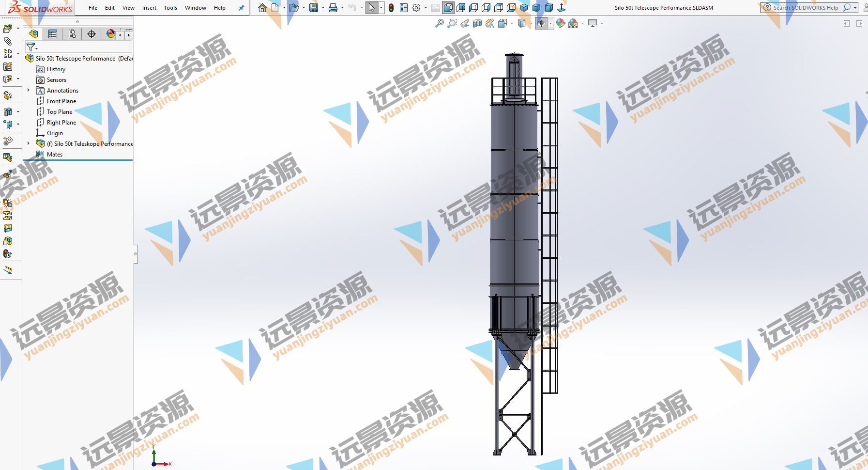Click the Reference Geometry icon

pos(8,125)
